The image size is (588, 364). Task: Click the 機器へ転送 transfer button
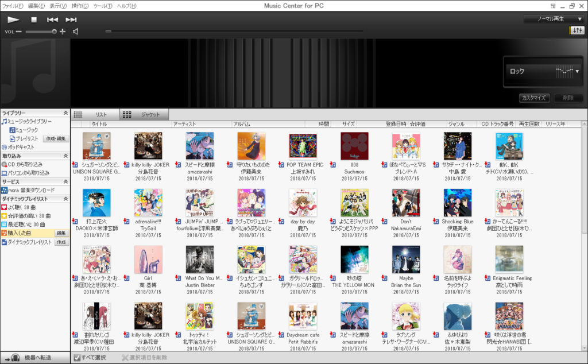pos(35,358)
